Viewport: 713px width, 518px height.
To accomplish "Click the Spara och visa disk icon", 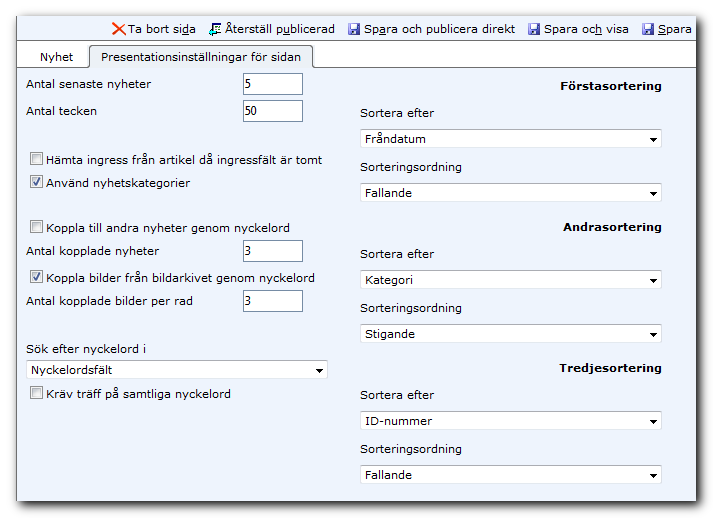I will [534, 29].
